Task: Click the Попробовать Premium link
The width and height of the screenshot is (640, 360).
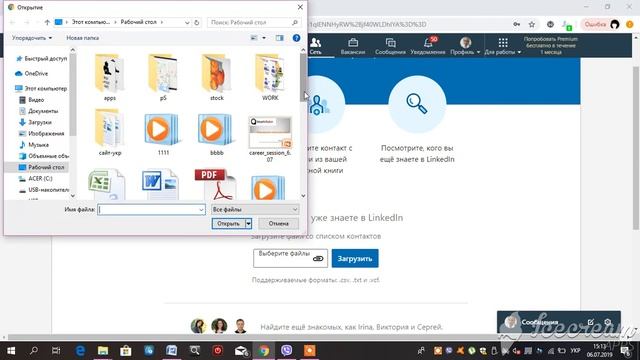Action: (551, 45)
